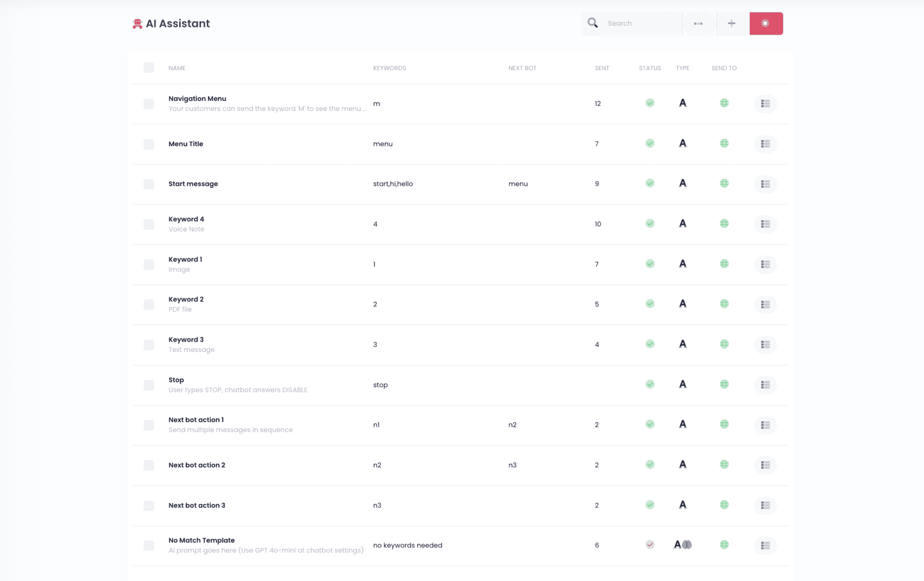Click the search magnifier icon

(592, 23)
